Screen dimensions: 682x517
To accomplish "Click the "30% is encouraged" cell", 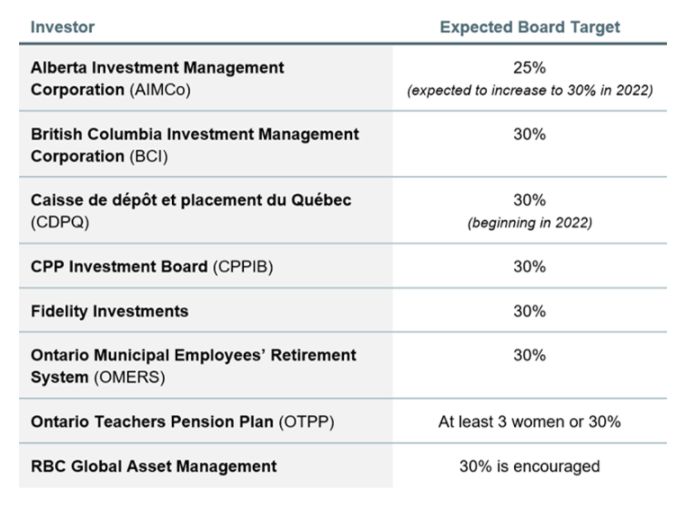I will click(x=529, y=466).
